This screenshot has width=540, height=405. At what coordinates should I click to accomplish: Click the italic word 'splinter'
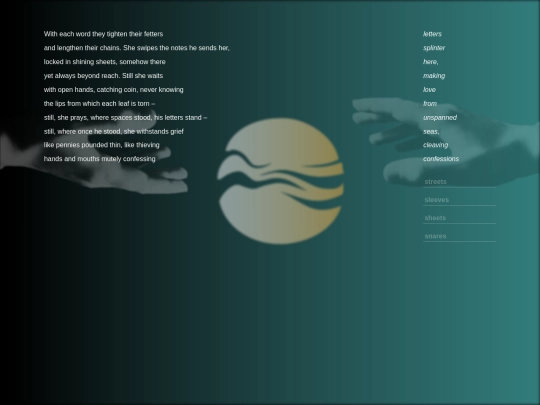(434, 48)
